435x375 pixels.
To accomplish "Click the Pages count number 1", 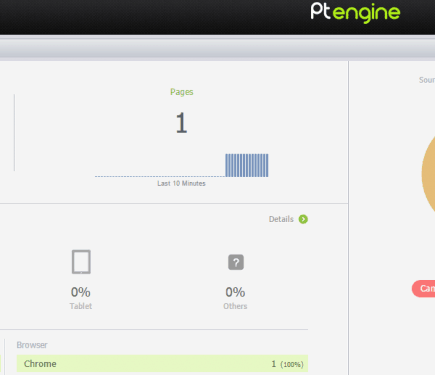I will tap(181, 123).
